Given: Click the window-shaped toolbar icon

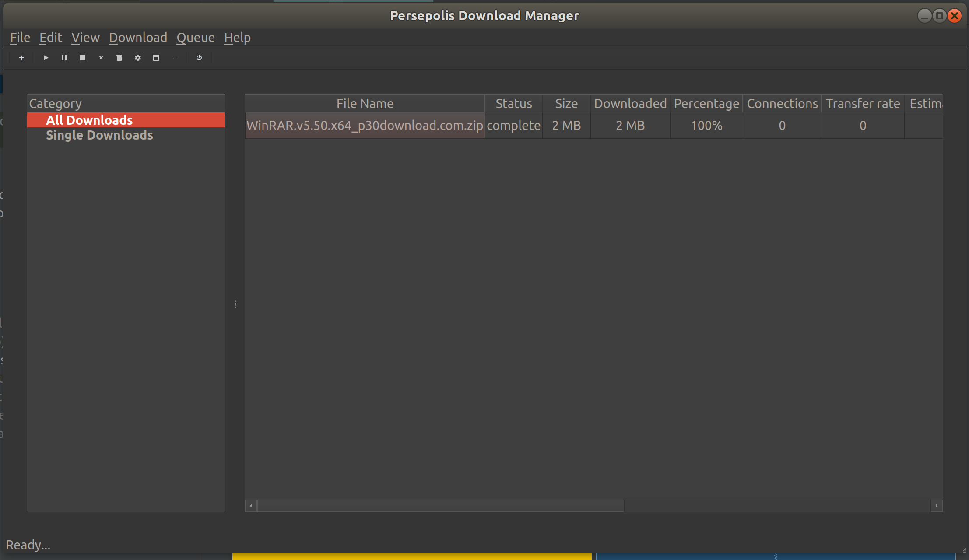Looking at the screenshot, I should 156,58.
